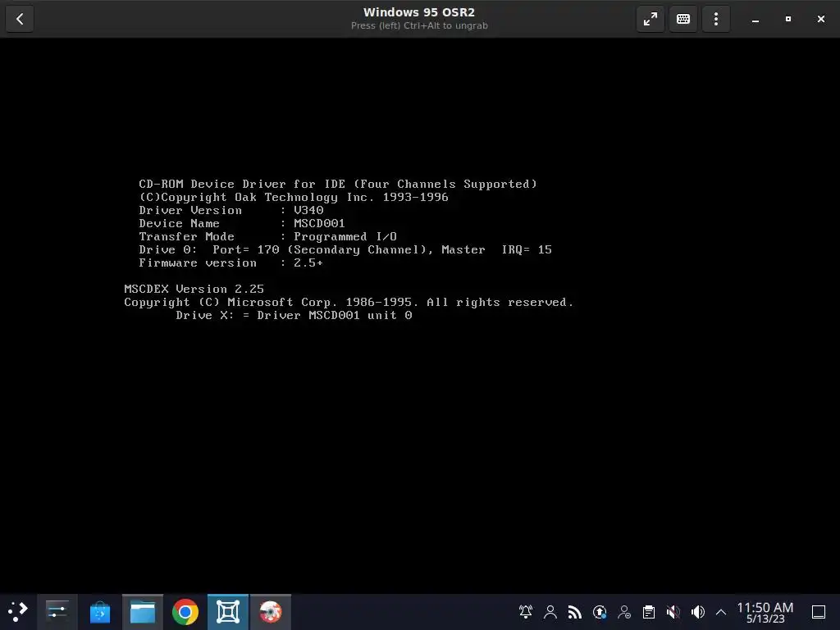Click the 'CD-ROM Device Driver for IDE' line
The height and width of the screenshot is (630, 840).
[x=338, y=185]
